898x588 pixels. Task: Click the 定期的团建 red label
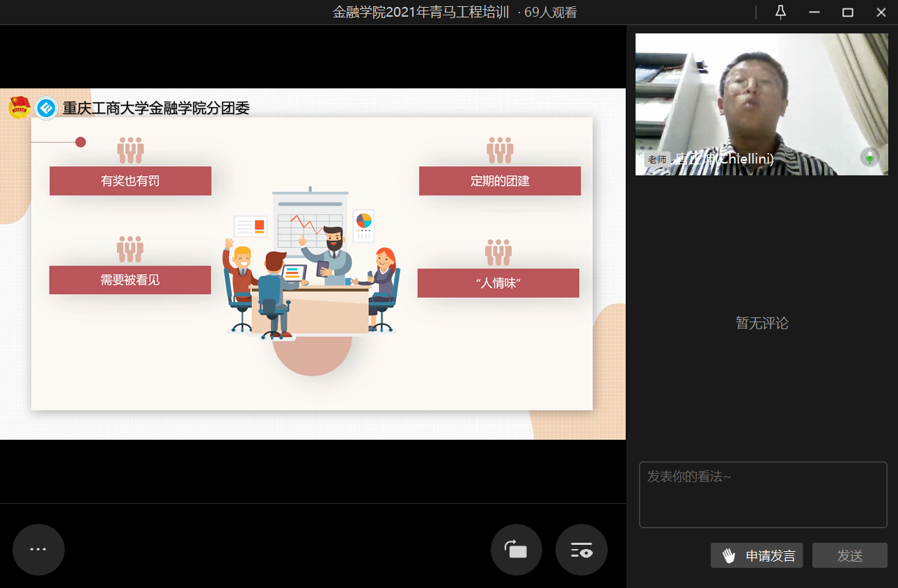[499, 181]
